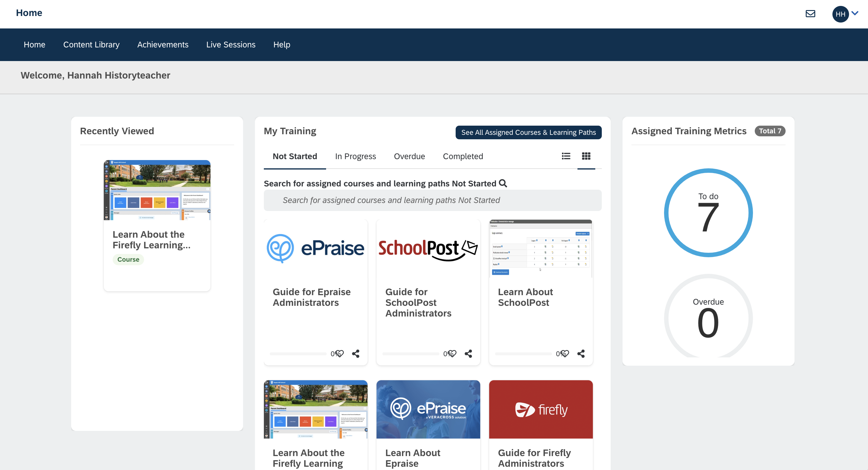The width and height of the screenshot is (868, 470).
Task: Open Live Sessions menu item
Action: coord(231,44)
